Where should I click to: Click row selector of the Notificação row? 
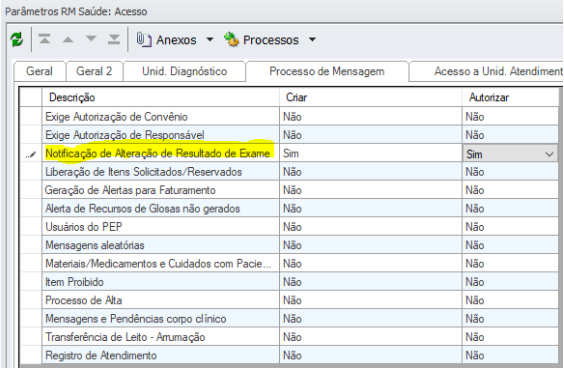31,154
